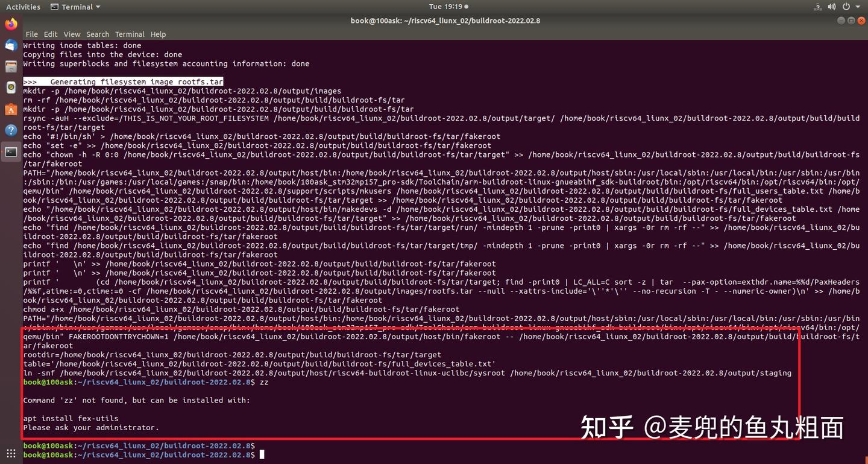Open Firefox from the dock

pyautogui.click(x=11, y=24)
